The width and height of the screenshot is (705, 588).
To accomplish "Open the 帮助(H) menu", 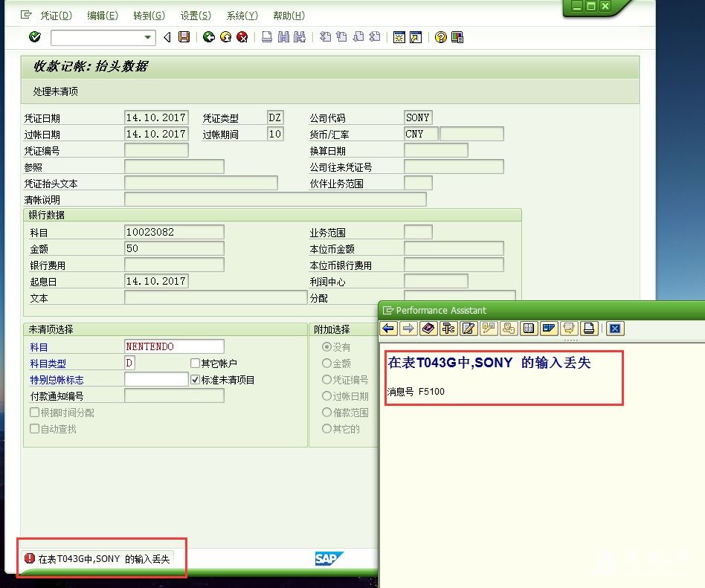I will (289, 16).
